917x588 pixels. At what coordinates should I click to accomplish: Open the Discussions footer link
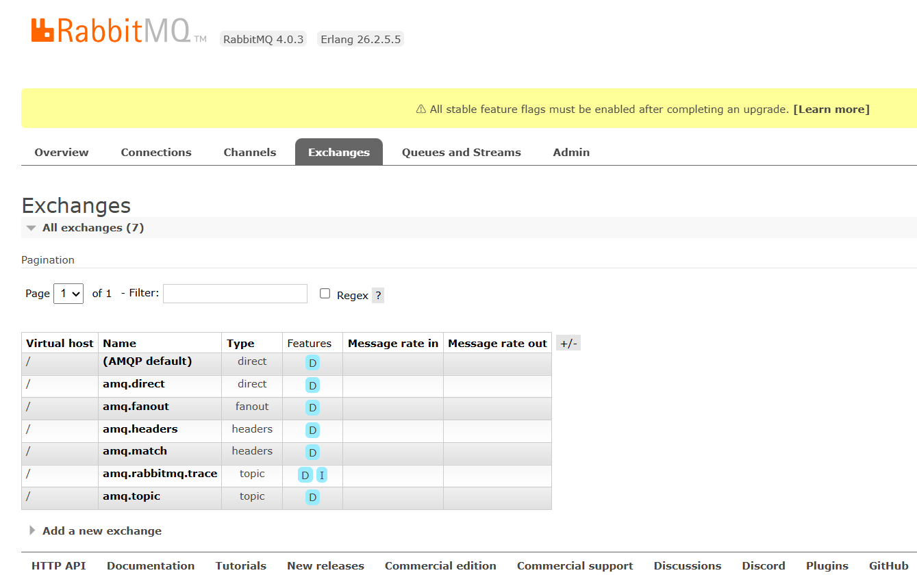click(x=688, y=566)
